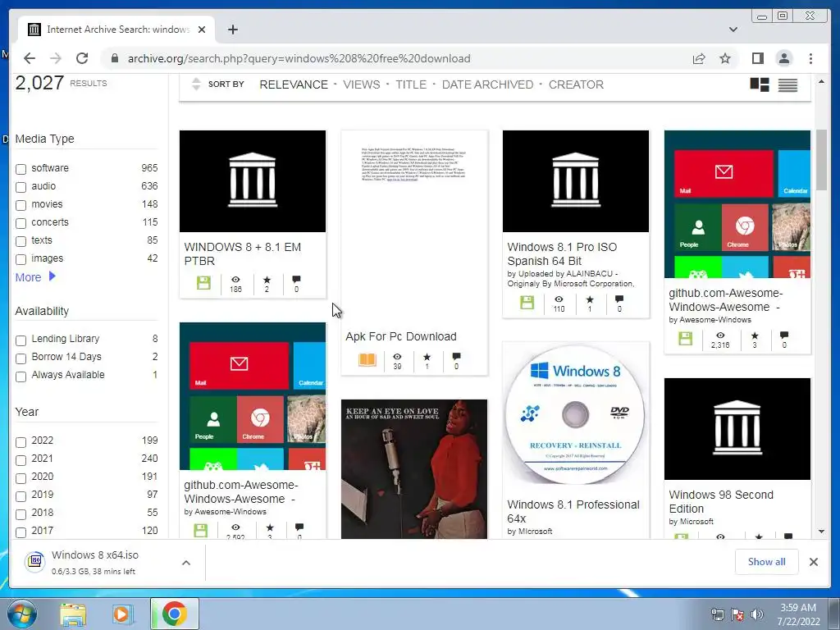Click the address bar URL
Image resolution: width=840 pixels, height=630 pixels.
[x=299, y=58]
